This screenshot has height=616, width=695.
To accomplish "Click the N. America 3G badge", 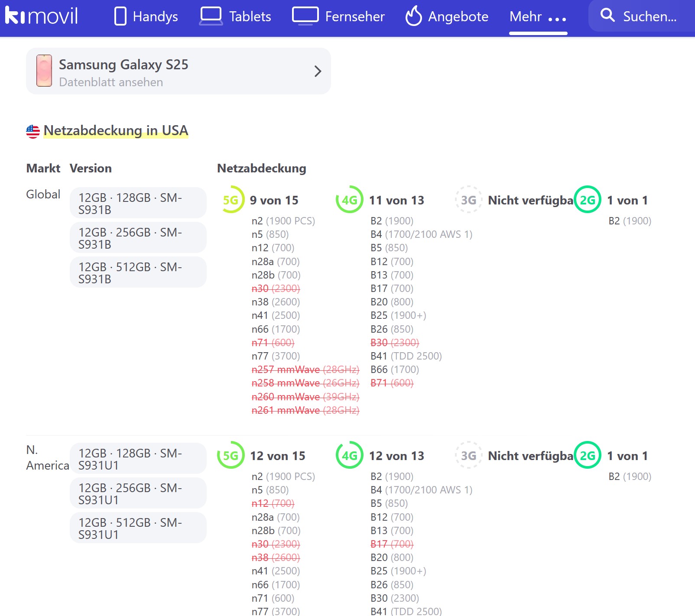I will (x=468, y=455).
